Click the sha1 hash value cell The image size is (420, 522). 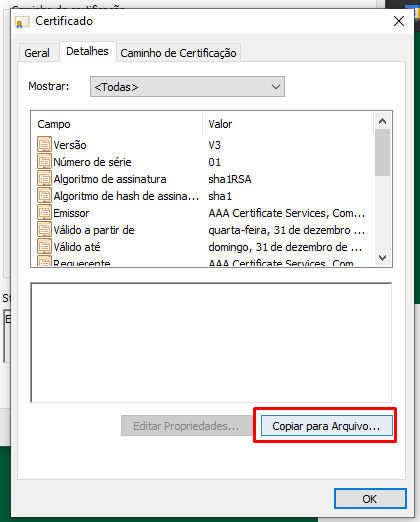[220, 196]
